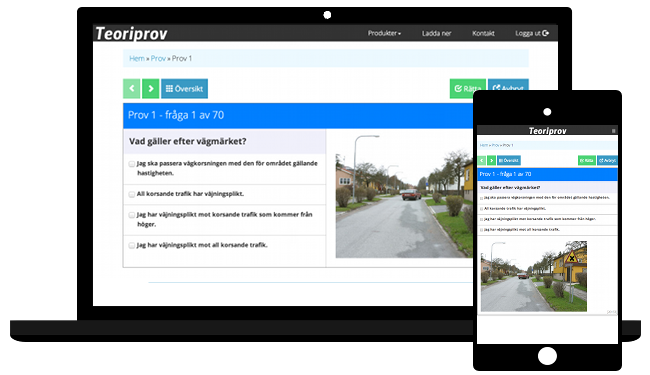Screen dimensions: 650x375
Task: Go to previous question with laptop left arrow
Action: (x=131, y=88)
